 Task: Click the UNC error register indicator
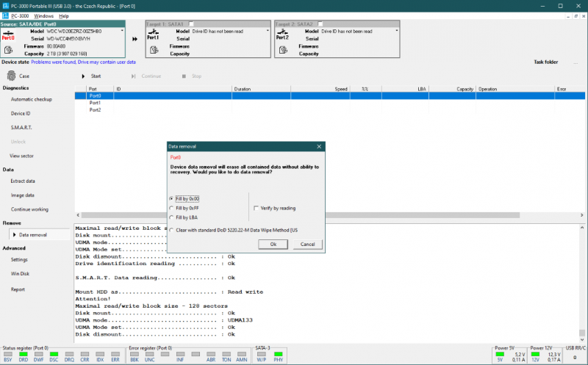[x=150, y=354]
